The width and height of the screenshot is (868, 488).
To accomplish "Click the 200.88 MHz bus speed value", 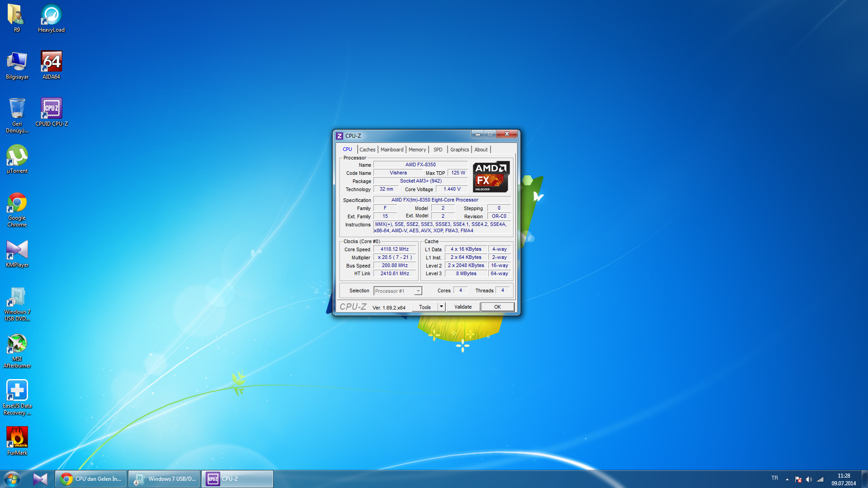I will point(395,265).
